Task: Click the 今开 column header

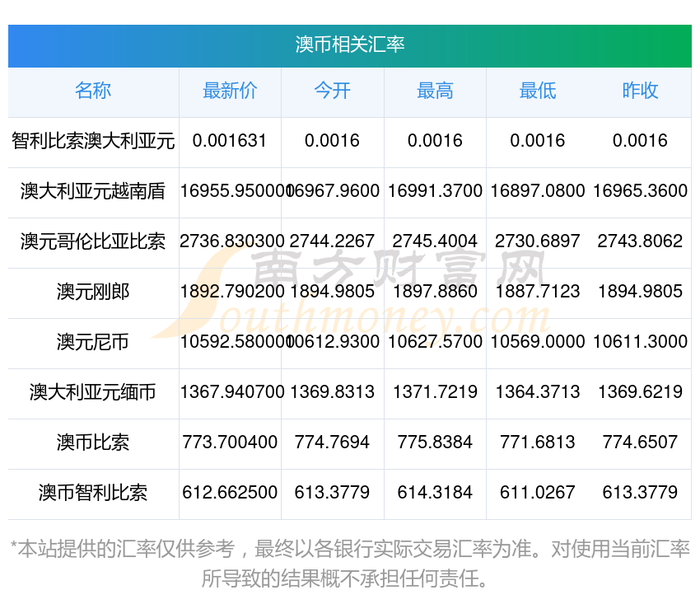Action: [x=332, y=91]
